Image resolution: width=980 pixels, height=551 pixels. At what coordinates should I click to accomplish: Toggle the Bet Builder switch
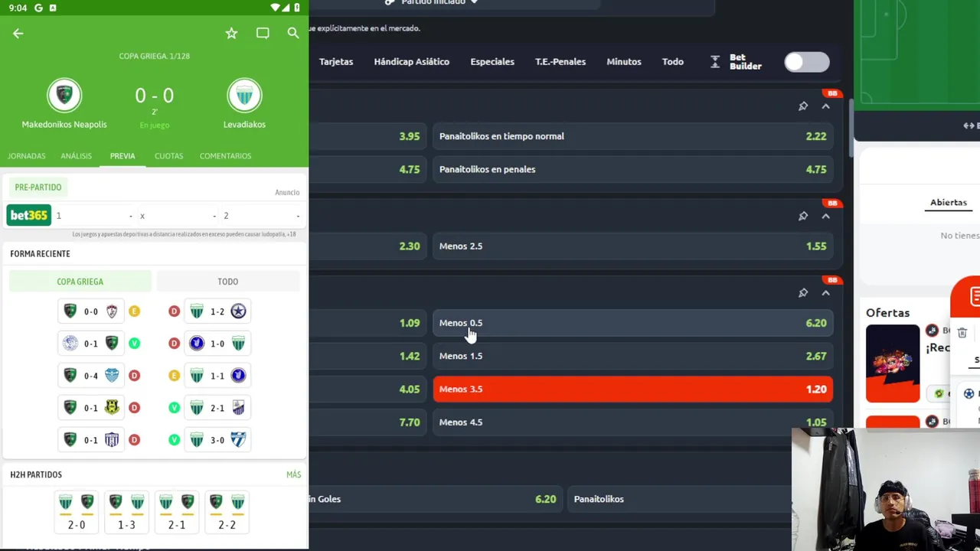[x=807, y=62]
